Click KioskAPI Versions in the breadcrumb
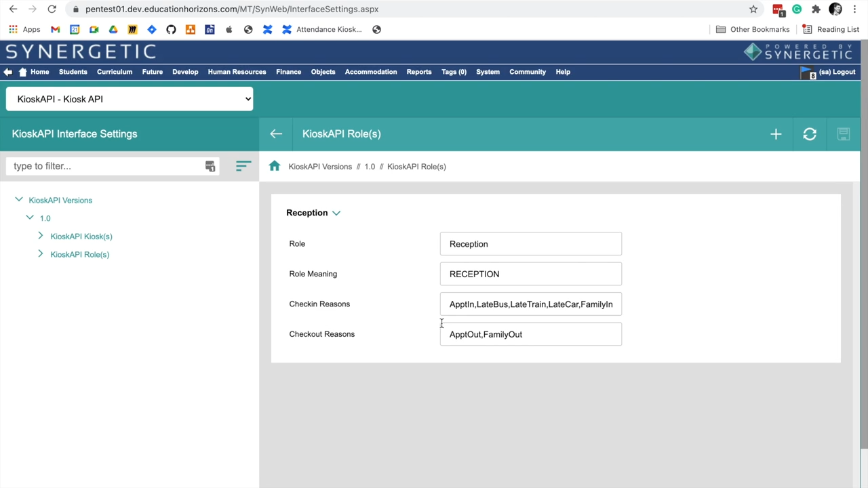Image resolution: width=868 pixels, height=488 pixels. tap(320, 167)
